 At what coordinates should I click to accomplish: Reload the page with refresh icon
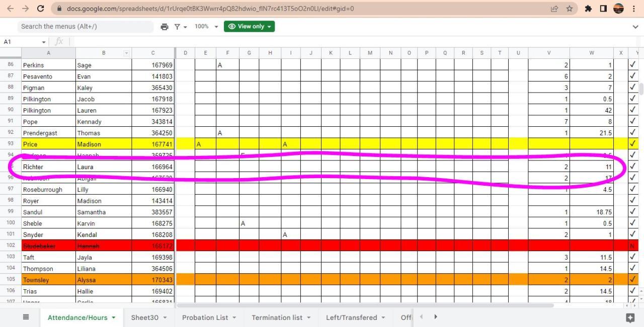pos(41,9)
